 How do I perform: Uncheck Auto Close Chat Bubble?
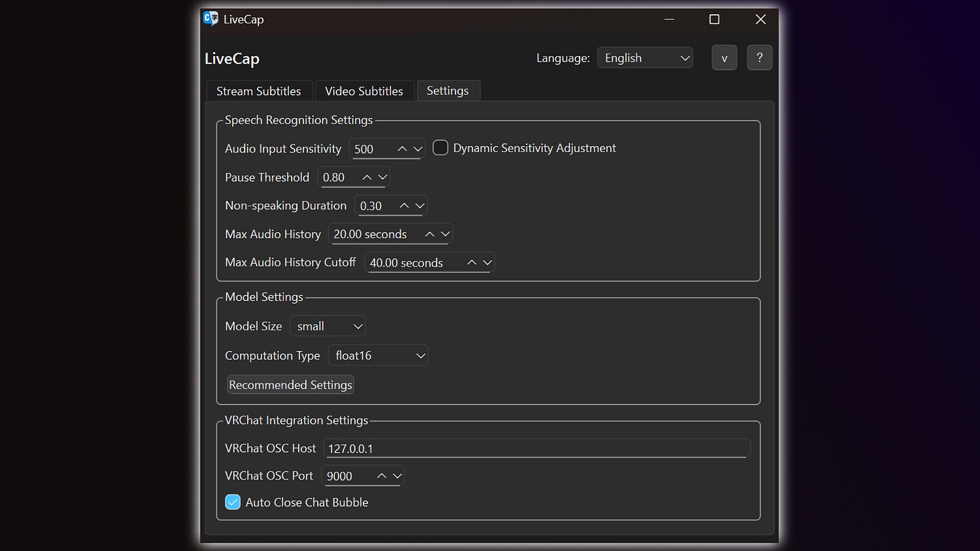233,502
